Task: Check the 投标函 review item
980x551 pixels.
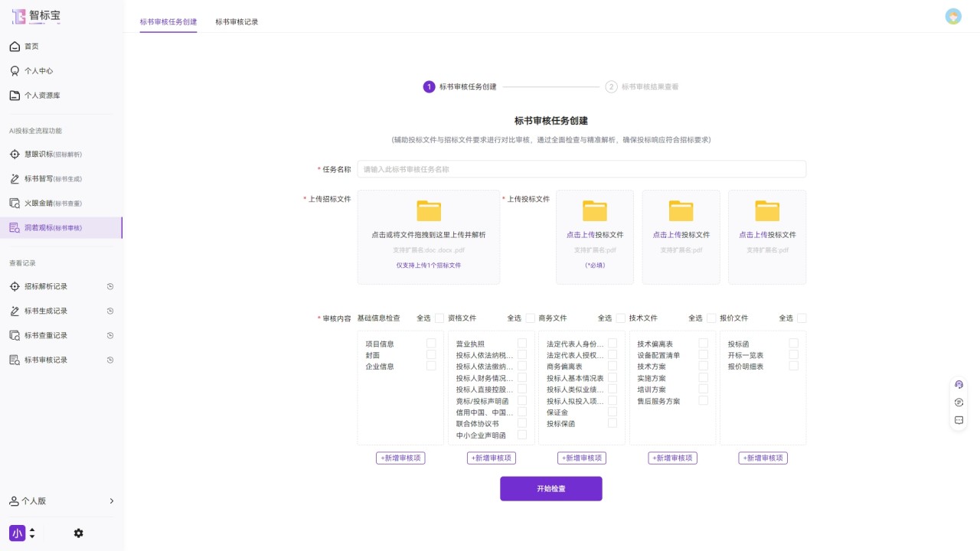Action: (793, 343)
